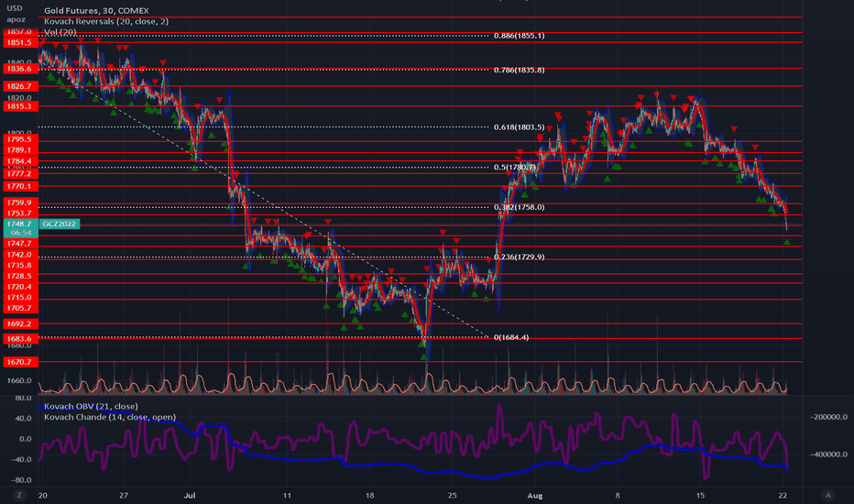
Task: Click the 1742.0 price level label
Action: (x=21, y=255)
